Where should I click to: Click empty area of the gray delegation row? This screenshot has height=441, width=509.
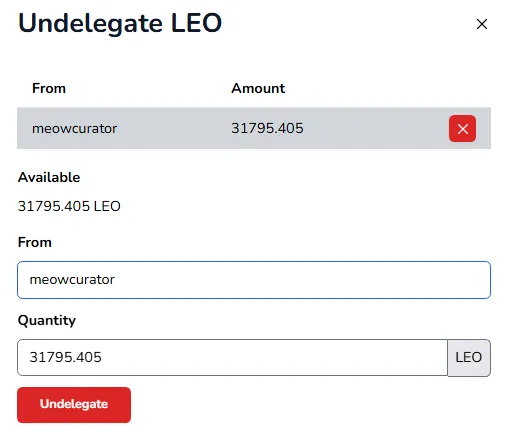click(x=373, y=128)
